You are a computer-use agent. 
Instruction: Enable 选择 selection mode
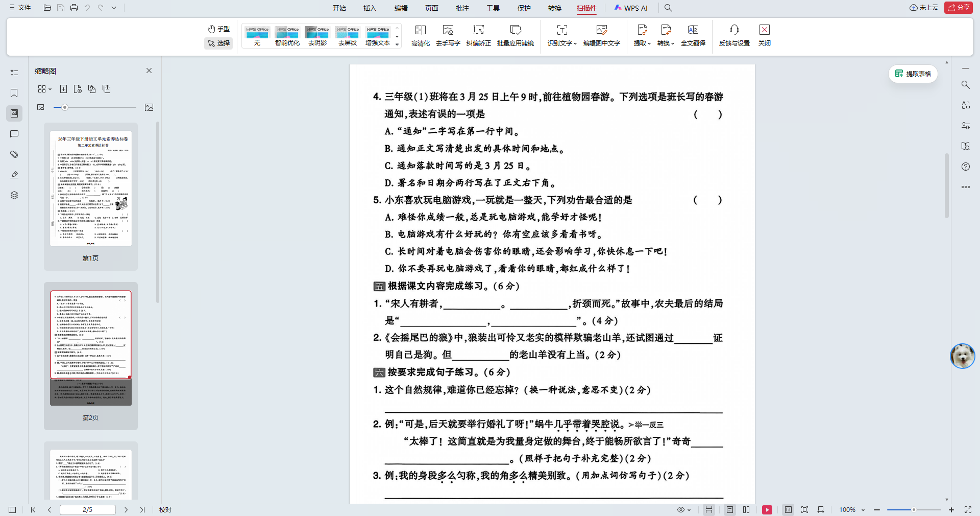(218, 43)
